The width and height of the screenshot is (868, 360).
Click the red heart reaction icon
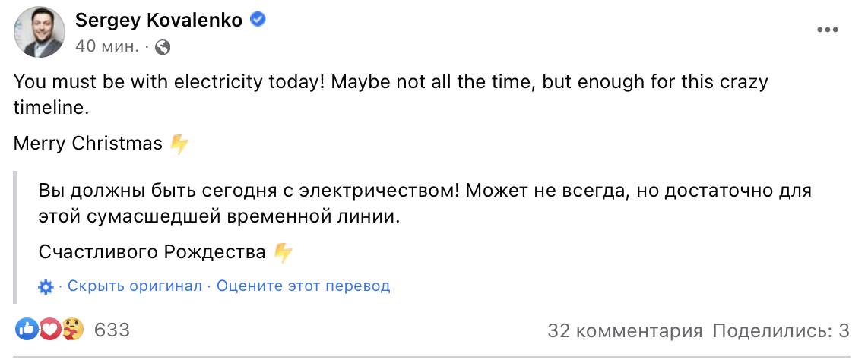click(49, 330)
